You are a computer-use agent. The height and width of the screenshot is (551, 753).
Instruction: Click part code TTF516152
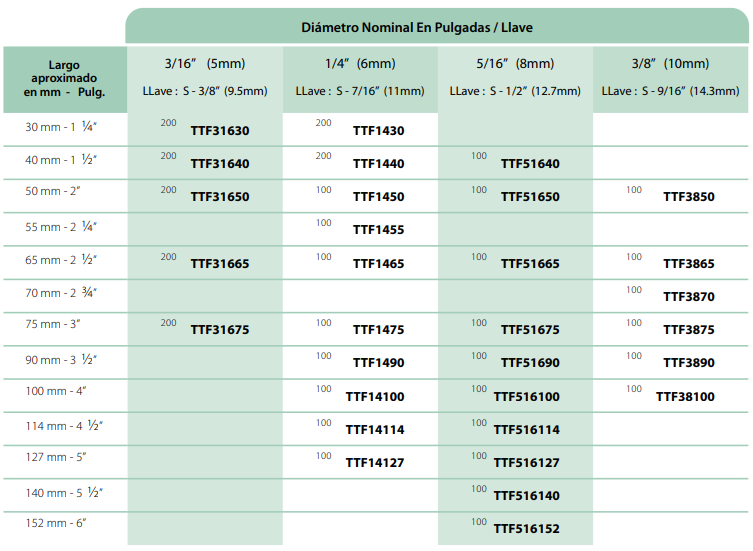[x=526, y=529]
